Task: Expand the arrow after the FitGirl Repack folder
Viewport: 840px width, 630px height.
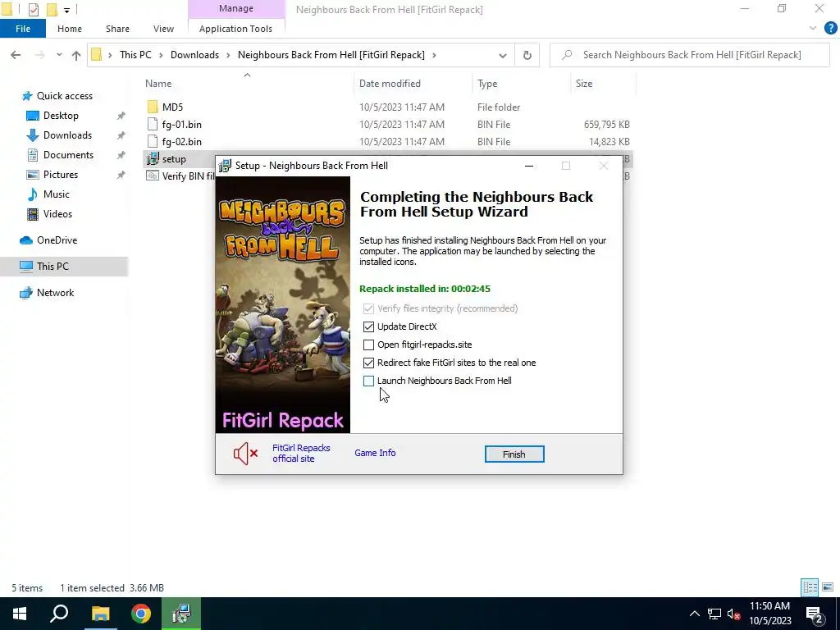Action: (x=434, y=55)
